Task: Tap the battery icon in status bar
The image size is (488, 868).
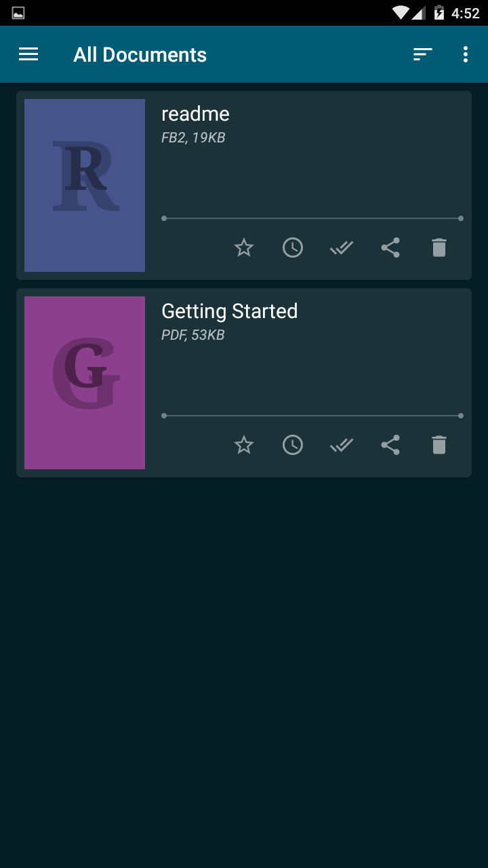Action: (x=439, y=13)
